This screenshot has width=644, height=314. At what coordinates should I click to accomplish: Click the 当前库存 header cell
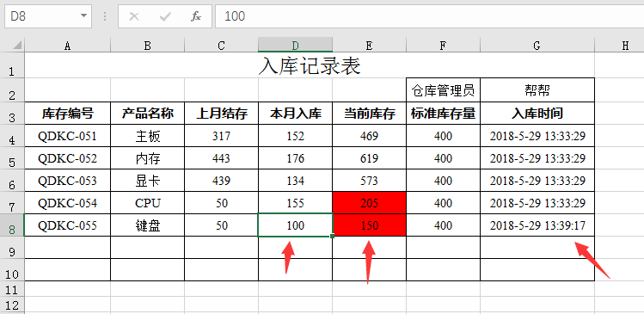(369, 114)
